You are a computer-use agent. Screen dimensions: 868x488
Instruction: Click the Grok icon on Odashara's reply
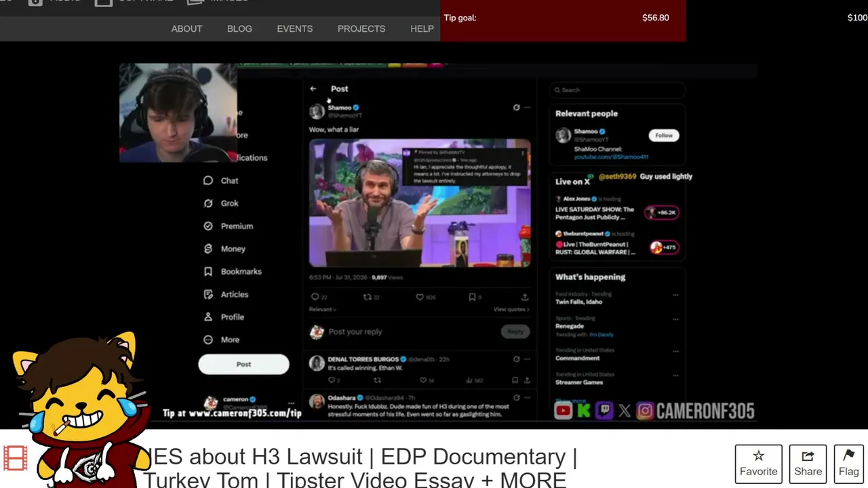(x=516, y=398)
